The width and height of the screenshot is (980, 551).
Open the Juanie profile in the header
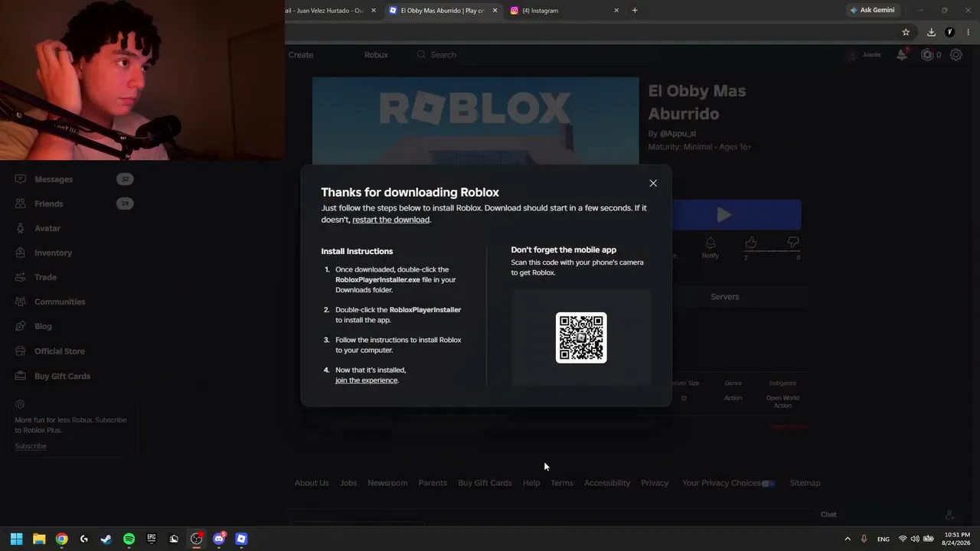(x=864, y=55)
